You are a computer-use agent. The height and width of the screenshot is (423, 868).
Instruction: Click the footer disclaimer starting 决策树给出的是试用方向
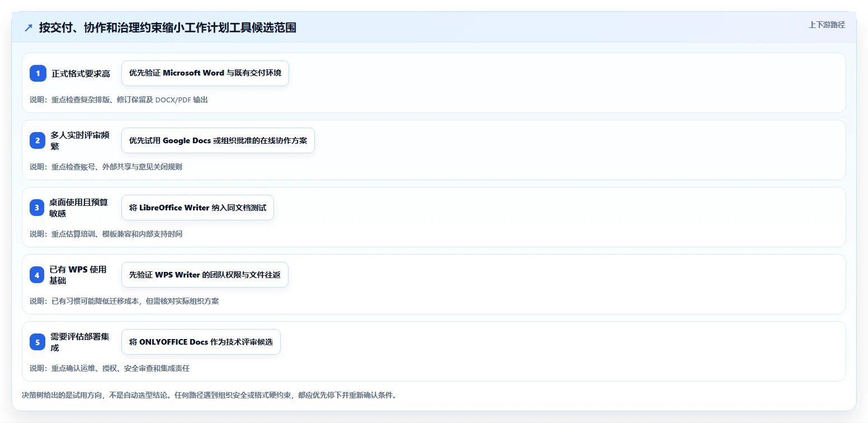pos(209,395)
